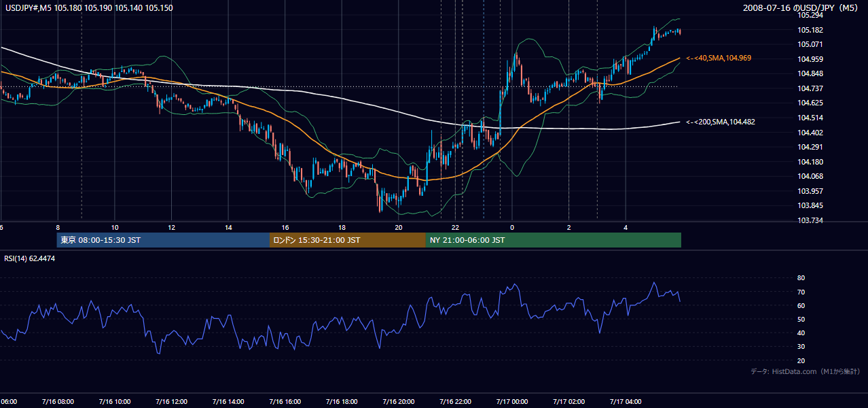Click the 104.291 price axis label
The height and width of the screenshot is (408, 868).
[810, 147]
